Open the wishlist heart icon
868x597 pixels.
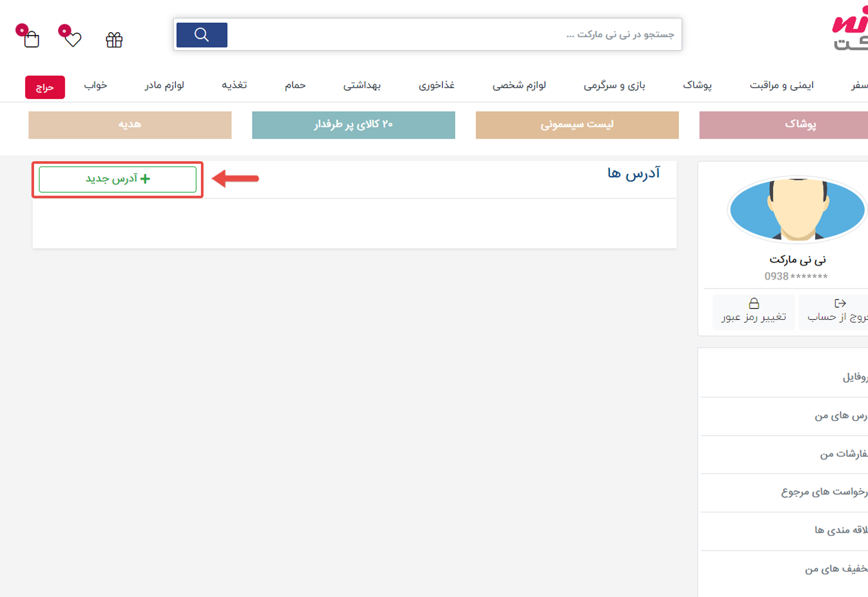pyautogui.click(x=72, y=39)
